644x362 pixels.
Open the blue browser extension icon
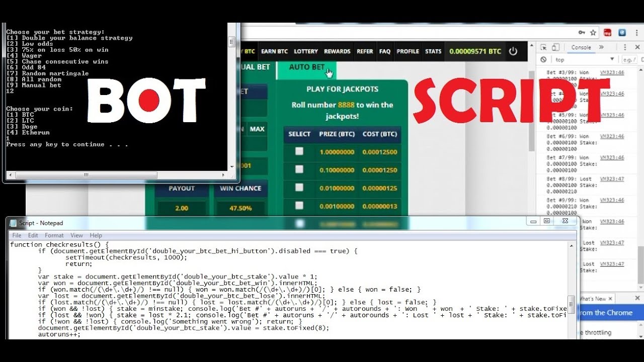coord(622,33)
